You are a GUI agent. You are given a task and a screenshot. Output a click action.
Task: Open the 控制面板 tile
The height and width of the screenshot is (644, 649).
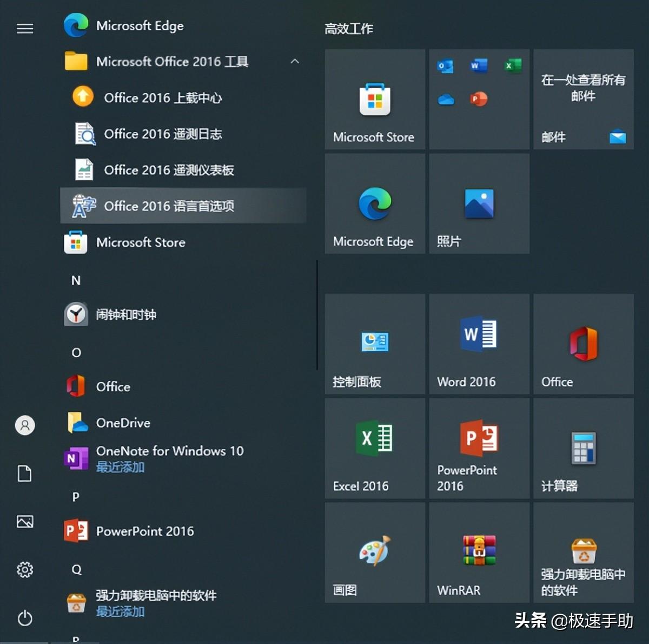pos(374,344)
